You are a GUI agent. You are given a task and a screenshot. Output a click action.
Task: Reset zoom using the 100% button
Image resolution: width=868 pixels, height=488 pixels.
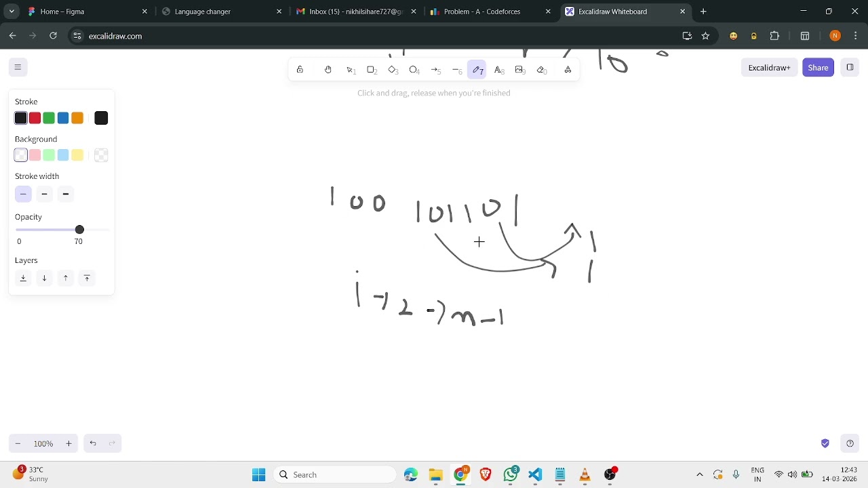point(43,443)
